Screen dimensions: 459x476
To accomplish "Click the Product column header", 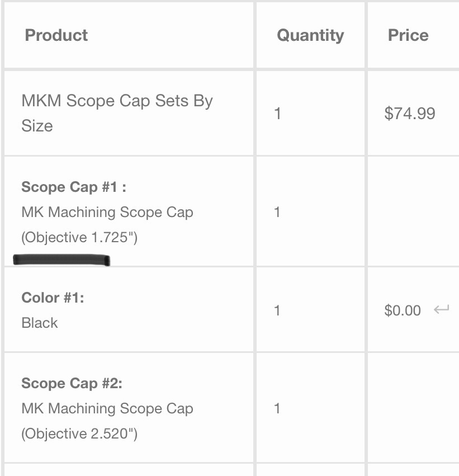I will pyautogui.click(x=56, y=35).
